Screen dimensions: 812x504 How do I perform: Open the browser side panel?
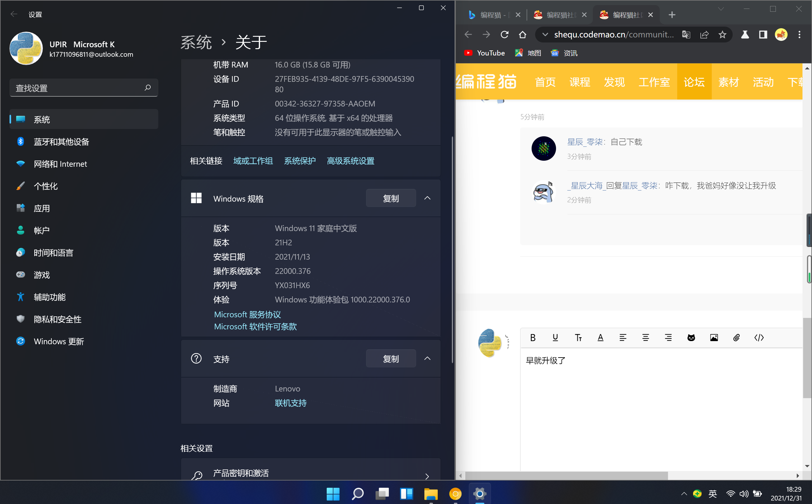coord(763,34)
